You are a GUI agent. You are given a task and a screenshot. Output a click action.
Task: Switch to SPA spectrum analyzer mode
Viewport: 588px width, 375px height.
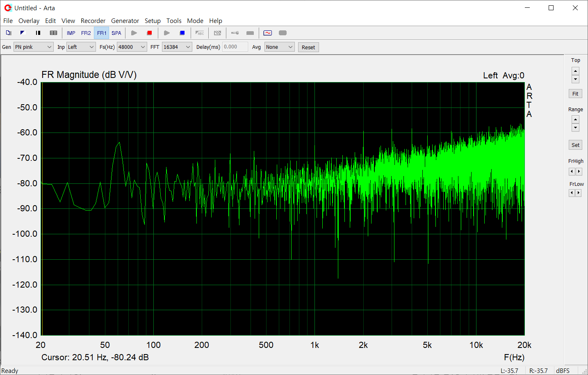(x=116, y=33)
